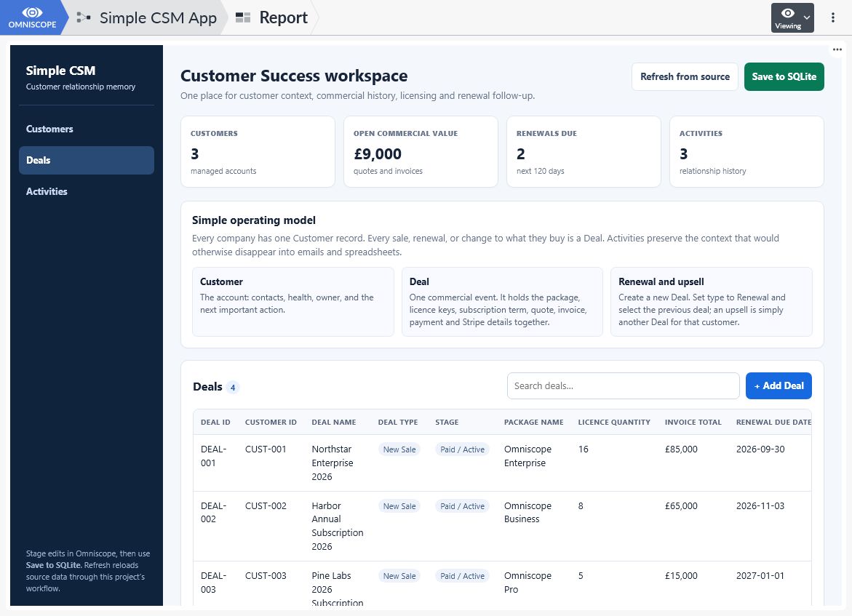Viewport: 852px width, 616px height.
Task: Click the 2026-09-30 renewal date
Action: pos(760,449)
